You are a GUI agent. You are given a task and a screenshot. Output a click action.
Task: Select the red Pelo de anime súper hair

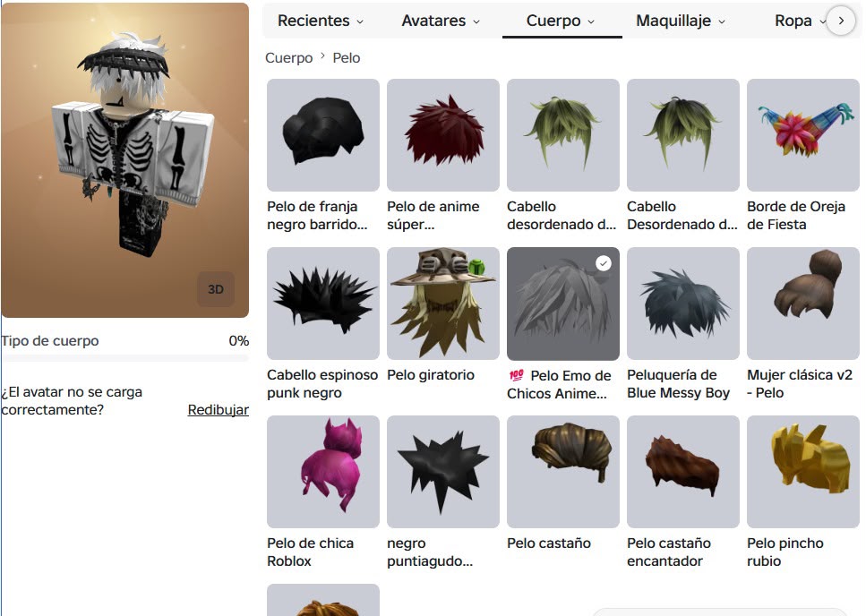(443, 135)
